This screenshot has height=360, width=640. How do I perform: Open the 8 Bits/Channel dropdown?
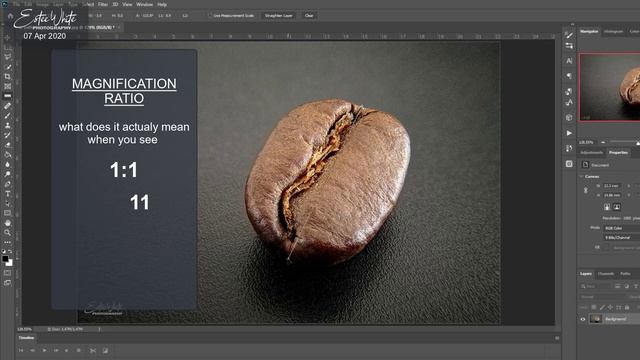(x=622, y=237)
